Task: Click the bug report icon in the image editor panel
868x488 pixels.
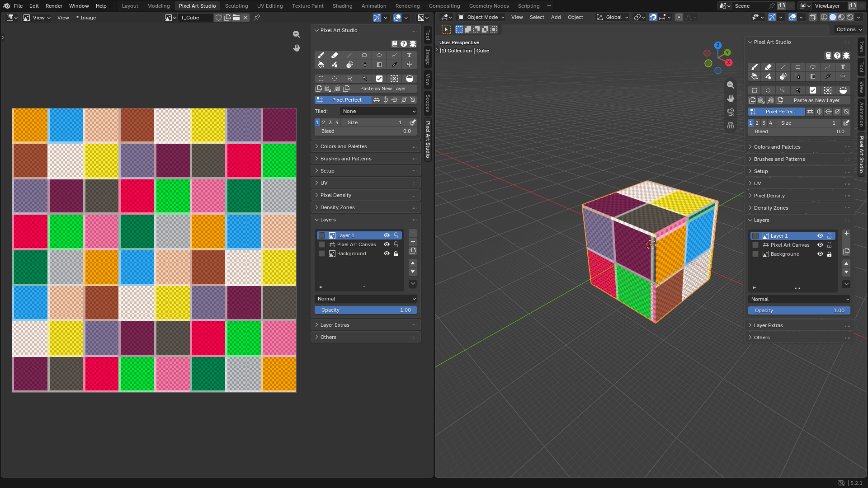Action: pos(413,44)
